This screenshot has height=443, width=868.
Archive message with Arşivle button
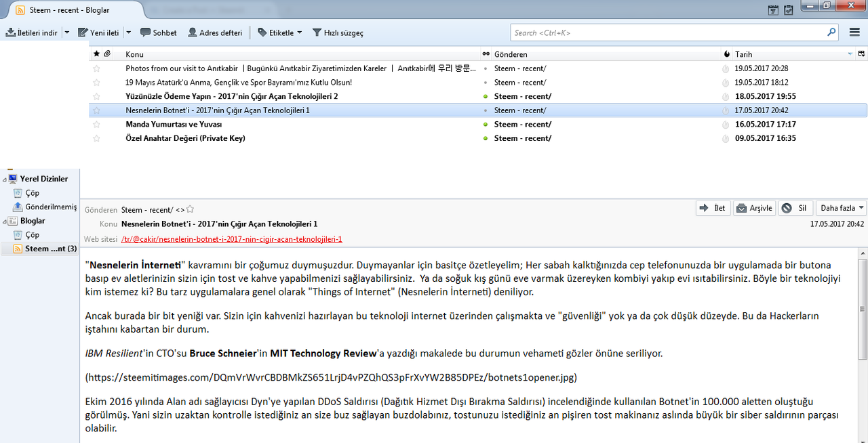click(755, 208)
